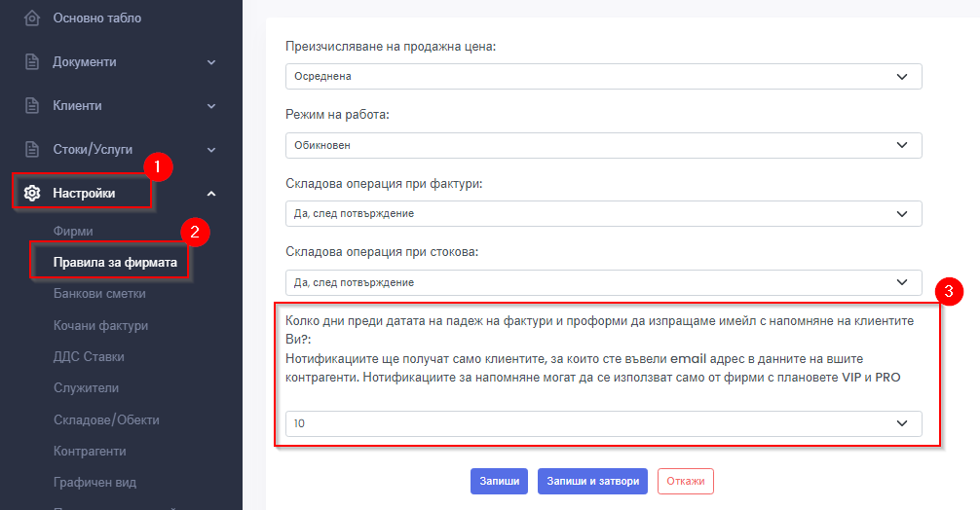Open the reminder days dropdown showing 10
The image size is (980, 510).
[603, 423]
